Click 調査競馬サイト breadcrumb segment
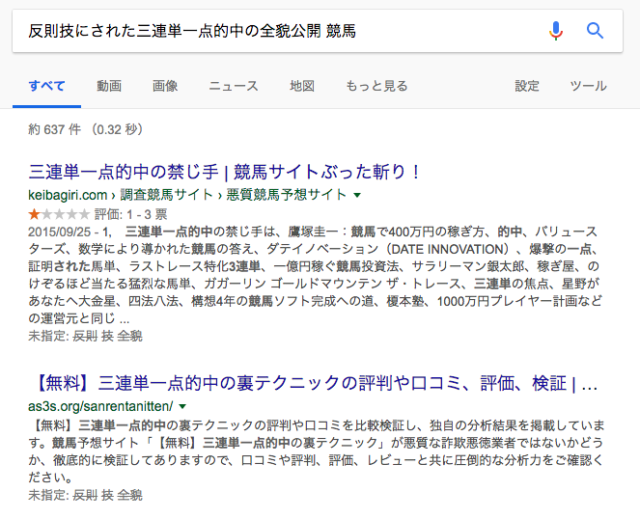The image size is (640, 519). [x=167, y=195]
